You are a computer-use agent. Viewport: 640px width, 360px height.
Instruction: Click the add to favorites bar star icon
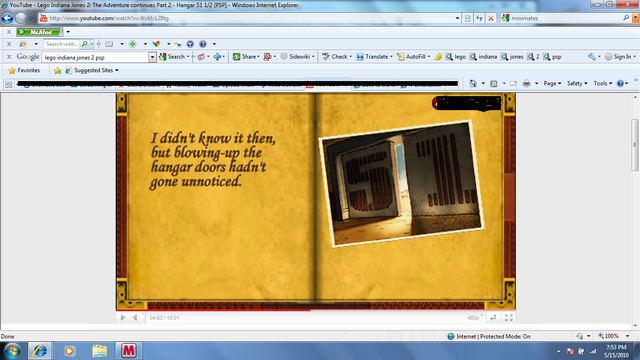coord(58,71)
